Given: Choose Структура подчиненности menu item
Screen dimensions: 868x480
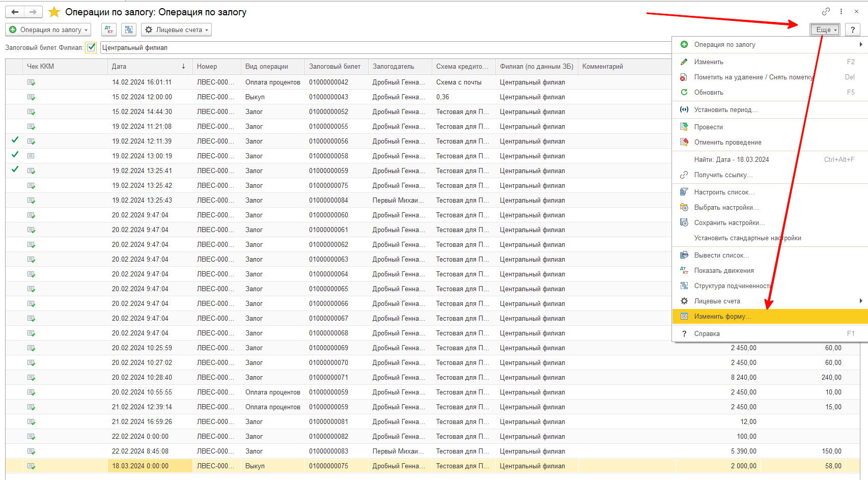Looking at the screenshot, I should (x=770, y=286).
